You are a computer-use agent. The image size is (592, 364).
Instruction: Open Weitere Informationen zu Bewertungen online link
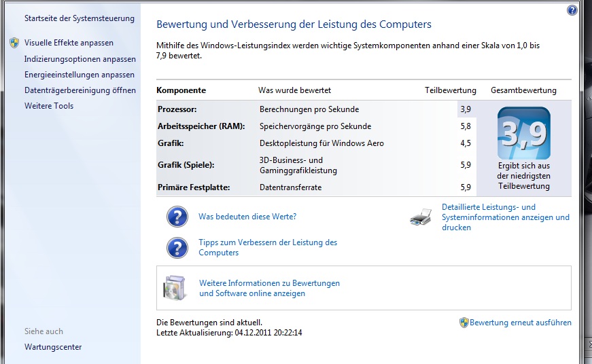click(x=270, y=288)
